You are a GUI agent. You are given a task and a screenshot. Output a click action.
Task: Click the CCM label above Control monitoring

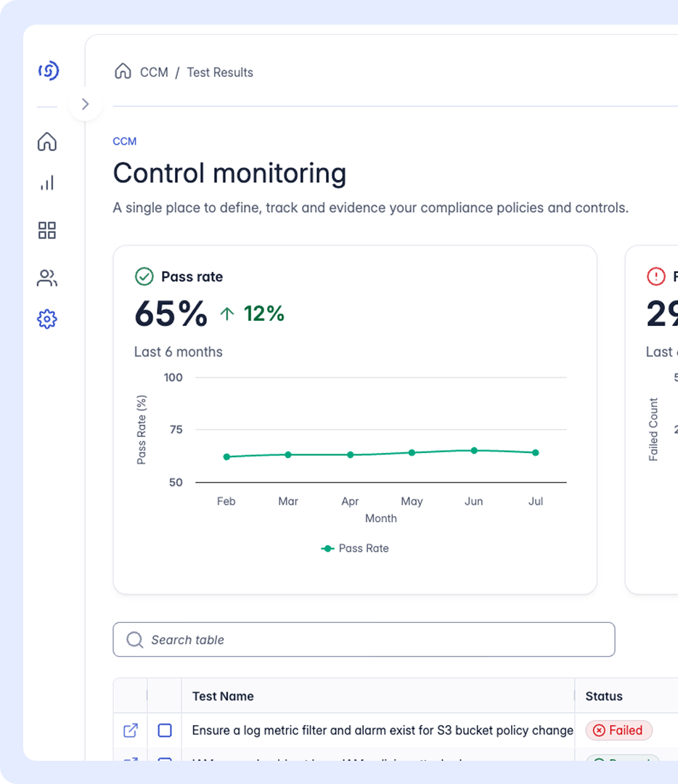coord(124,141)
